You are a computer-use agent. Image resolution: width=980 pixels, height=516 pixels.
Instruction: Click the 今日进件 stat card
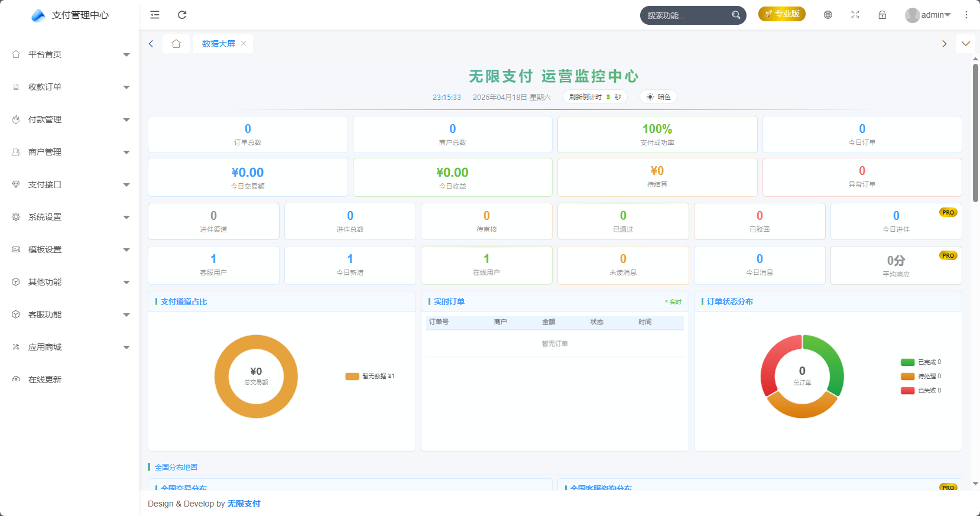896,221
